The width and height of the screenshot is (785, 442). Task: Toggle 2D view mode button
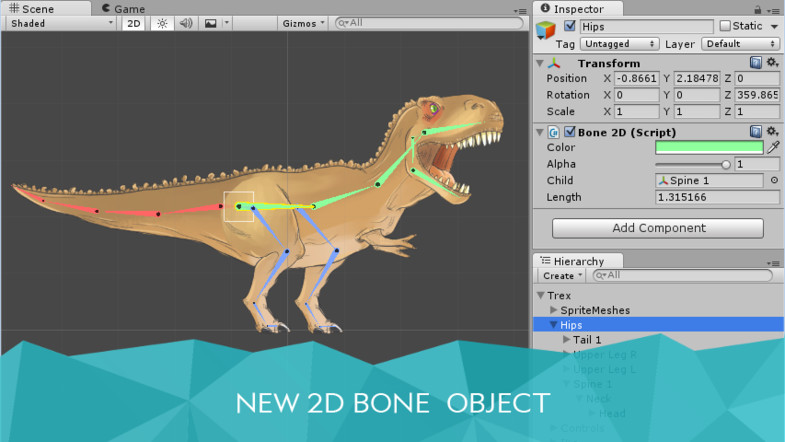(134, 24)
